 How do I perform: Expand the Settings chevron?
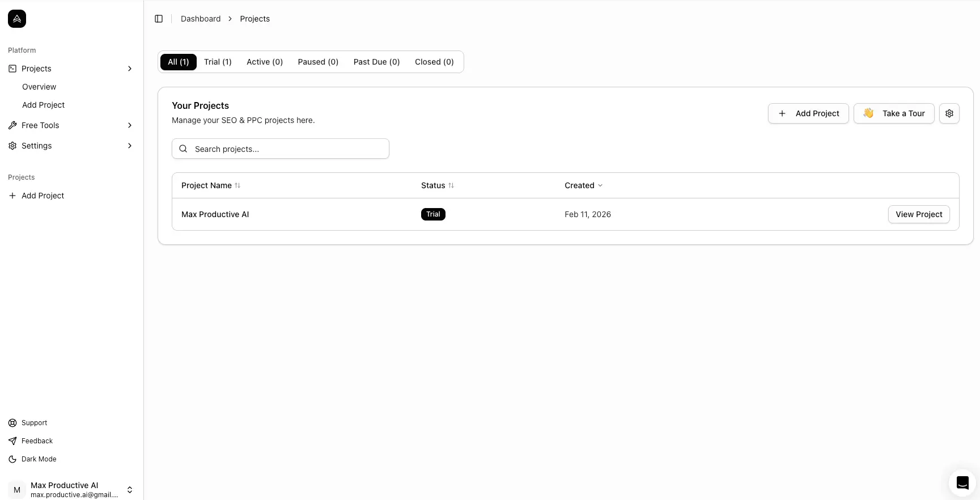(x=130, y=146)
